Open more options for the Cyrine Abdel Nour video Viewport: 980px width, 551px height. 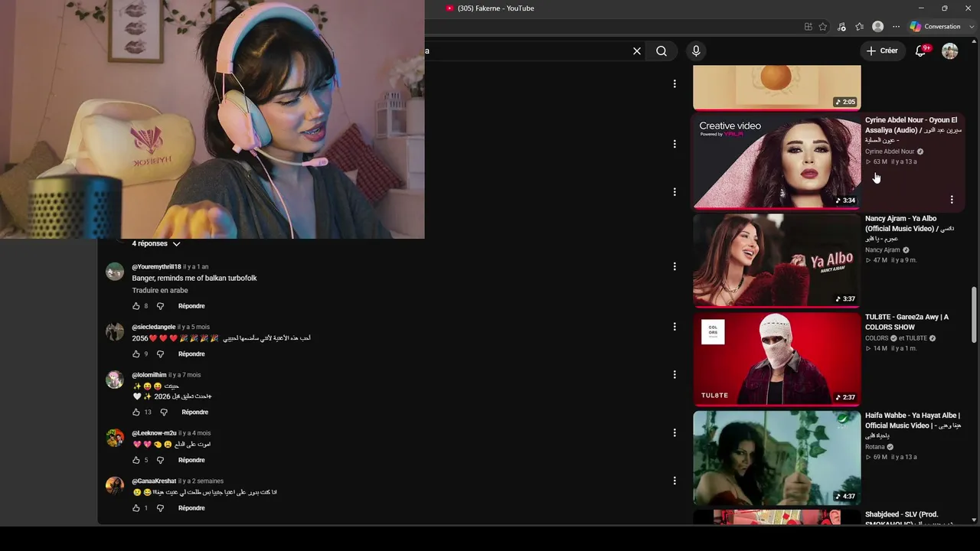(x=952, y=200)
